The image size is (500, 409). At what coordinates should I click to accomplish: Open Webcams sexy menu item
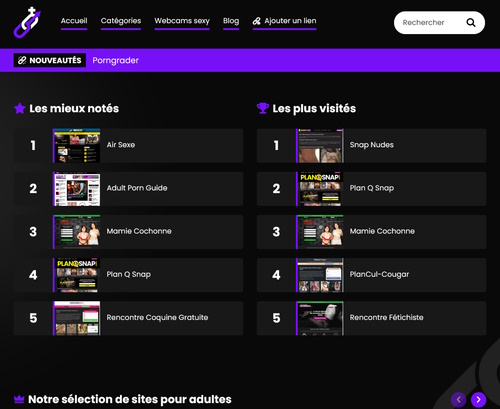(182, 21)
